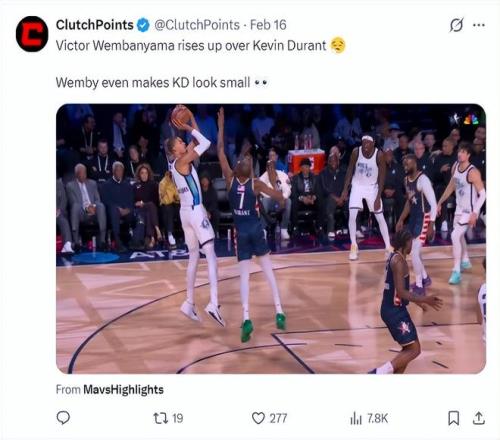Open the ClutchPoints profile avatar

click(32, 34)
